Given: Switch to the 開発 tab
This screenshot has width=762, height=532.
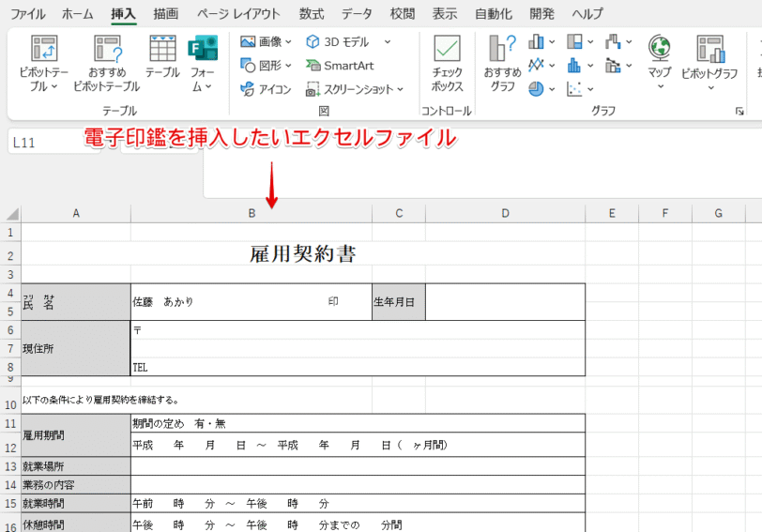Looking at the screenshot, I should [x=541, y=13].
